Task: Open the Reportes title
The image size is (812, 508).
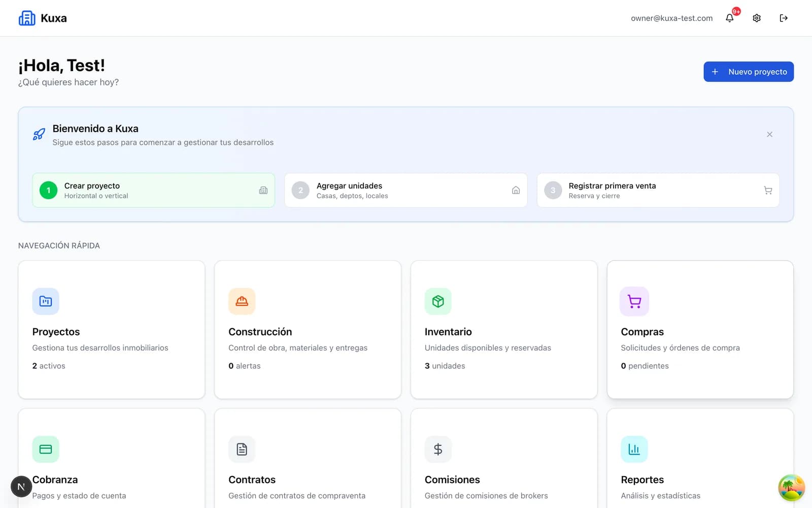Action: [642, 480]
